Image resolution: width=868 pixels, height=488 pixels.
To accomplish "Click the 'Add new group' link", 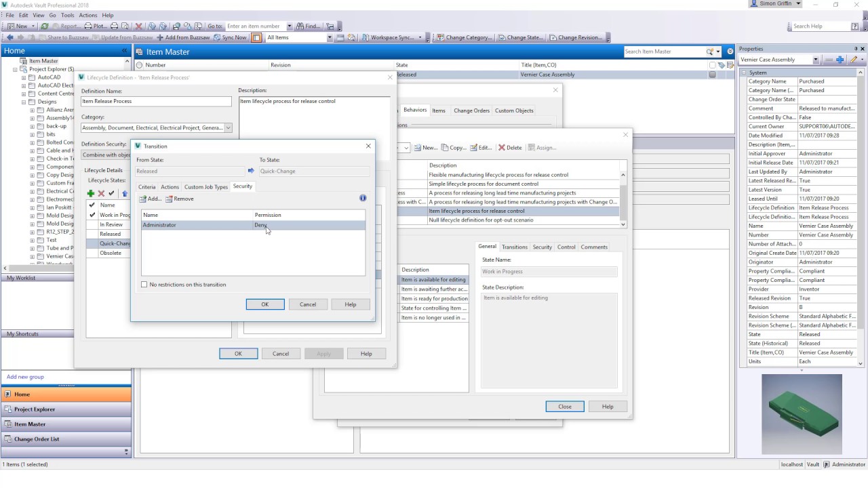I will 25,377.
